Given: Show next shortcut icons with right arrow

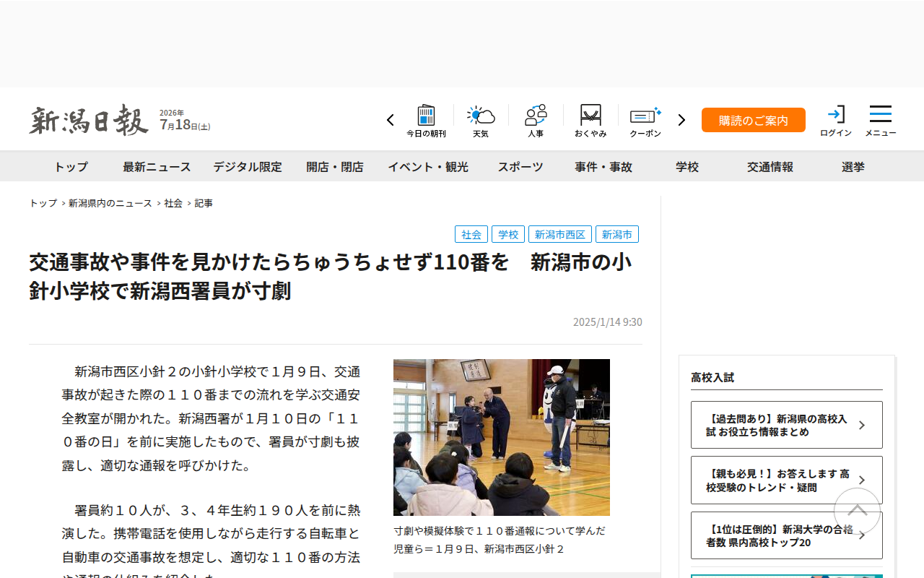Looking at the screenshot, I should (x=681, y=120).
